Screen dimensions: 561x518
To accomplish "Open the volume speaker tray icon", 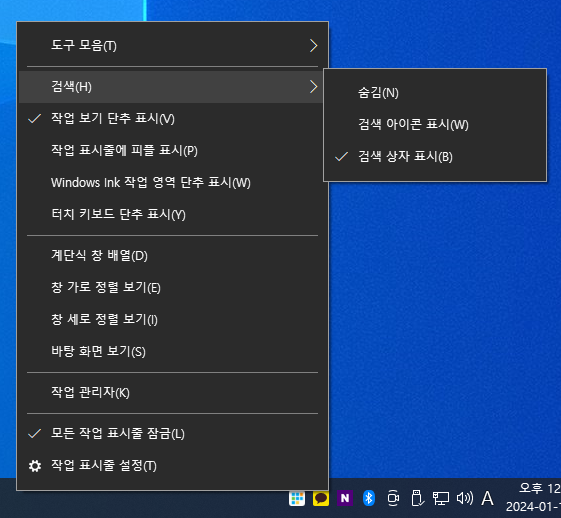I will 465,498.
